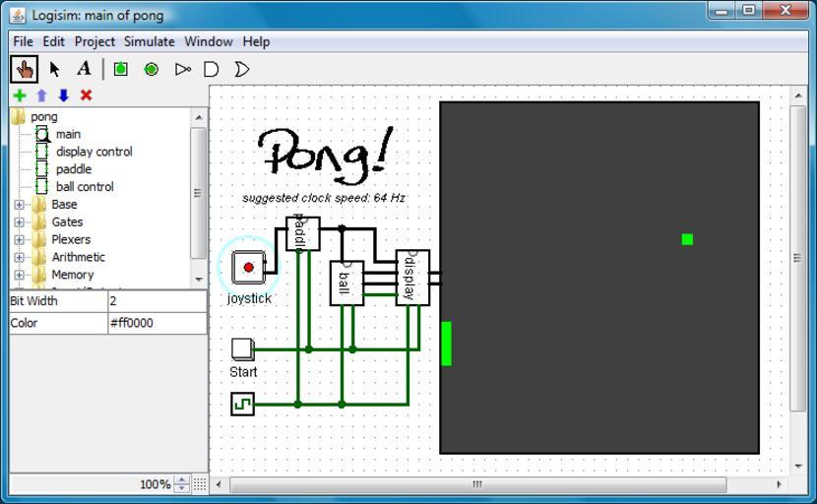Screen dimensions: 817x504
Task: Pick the Input Pin tool
Action: click(120, 69)
